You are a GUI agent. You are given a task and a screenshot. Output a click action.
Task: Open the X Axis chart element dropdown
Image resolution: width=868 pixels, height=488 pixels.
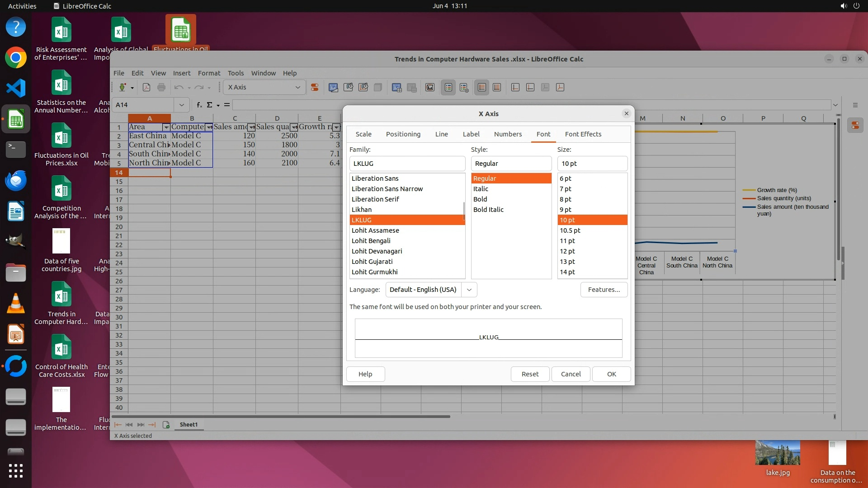point(297,88)
